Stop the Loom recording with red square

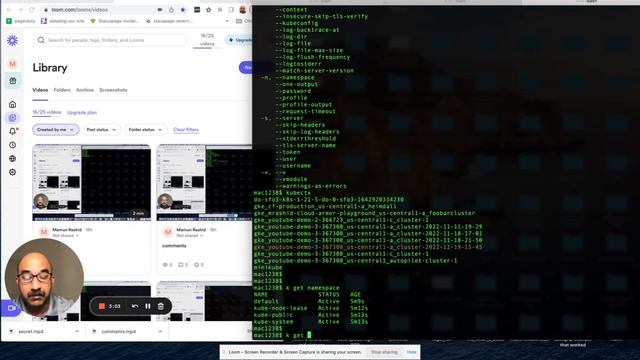(x=102, y=306)
